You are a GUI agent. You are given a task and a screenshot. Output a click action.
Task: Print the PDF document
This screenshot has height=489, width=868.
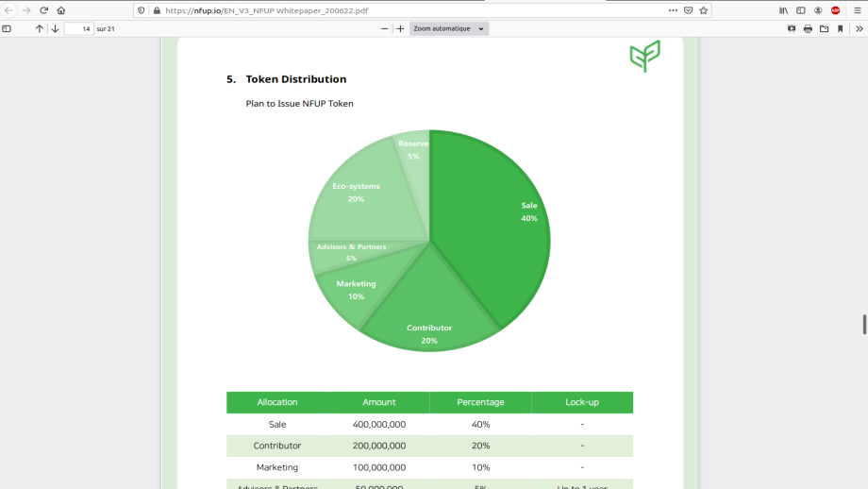tap(808, 29)
